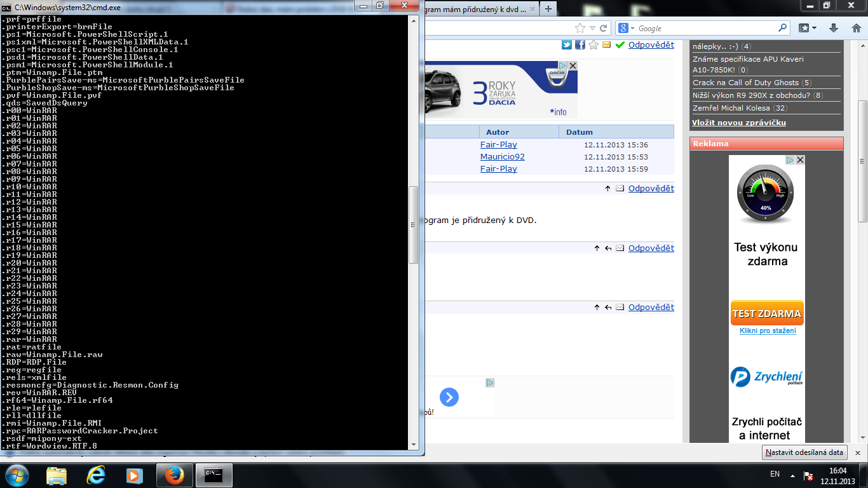The width and height of the screenshot is (868, 488).
Task: Open Windows Explorer from the taskbar
Action: pos(57,475)
